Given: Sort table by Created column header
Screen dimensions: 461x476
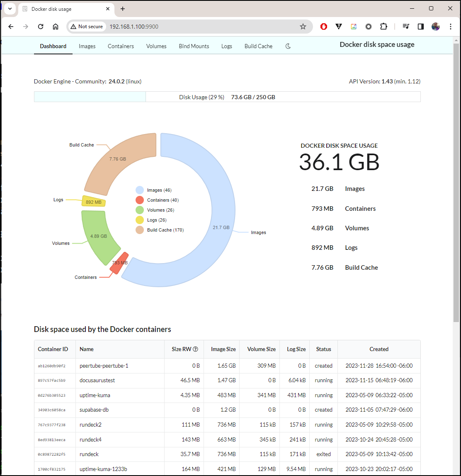Looking at the screenshot, I should [379, 349].
